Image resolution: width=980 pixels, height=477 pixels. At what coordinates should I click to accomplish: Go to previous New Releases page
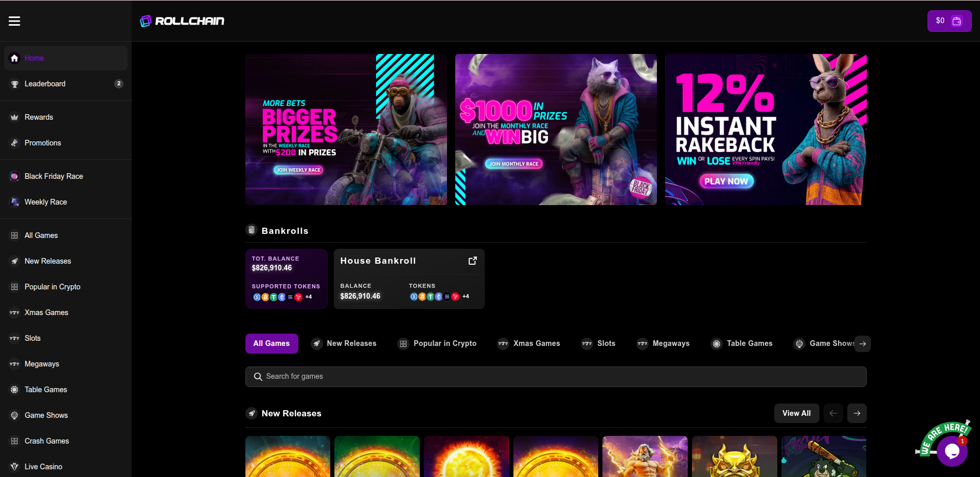click(833, 413)
